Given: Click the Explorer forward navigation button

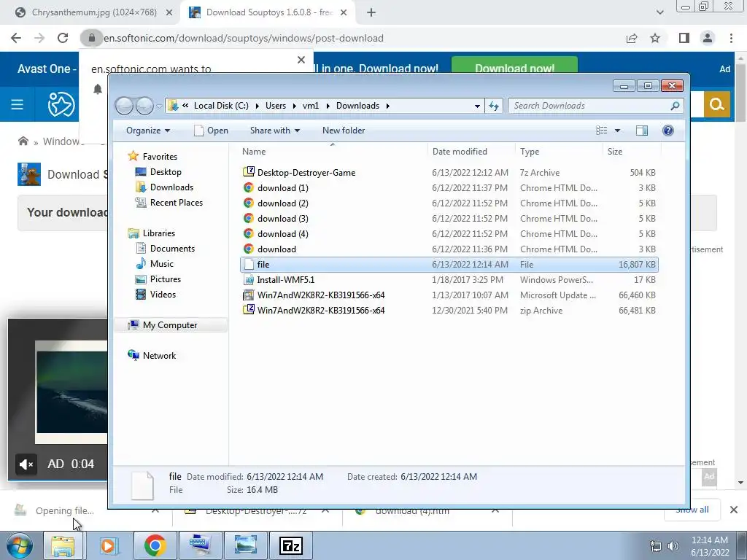Looking at the screenshot, I should tap(144, 106).
